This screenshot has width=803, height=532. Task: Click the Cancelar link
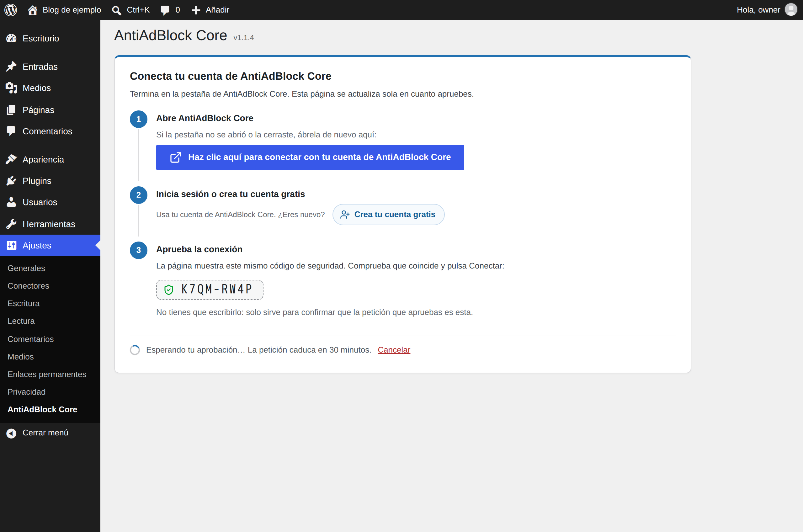point(394,350)
